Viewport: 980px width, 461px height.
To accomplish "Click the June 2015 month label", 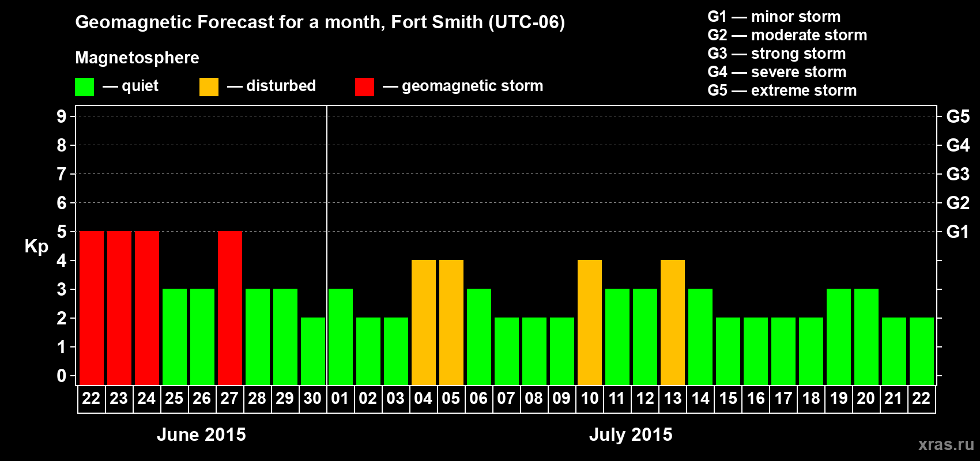I will point(201,434).
